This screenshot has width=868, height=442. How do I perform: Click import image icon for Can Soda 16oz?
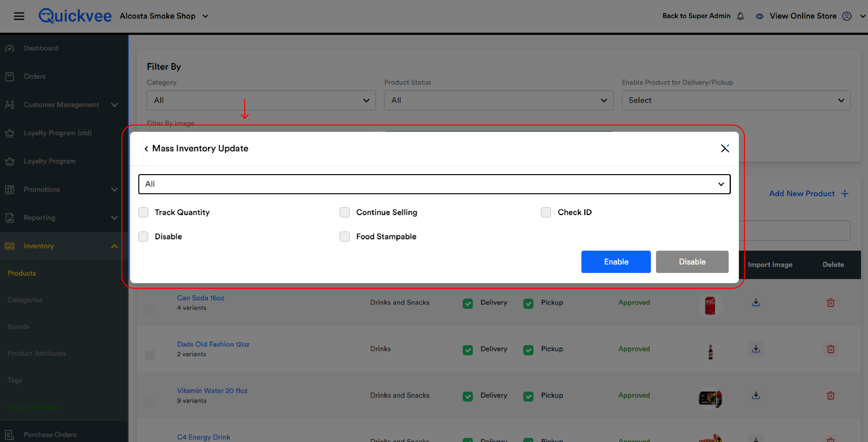(756, 302)
